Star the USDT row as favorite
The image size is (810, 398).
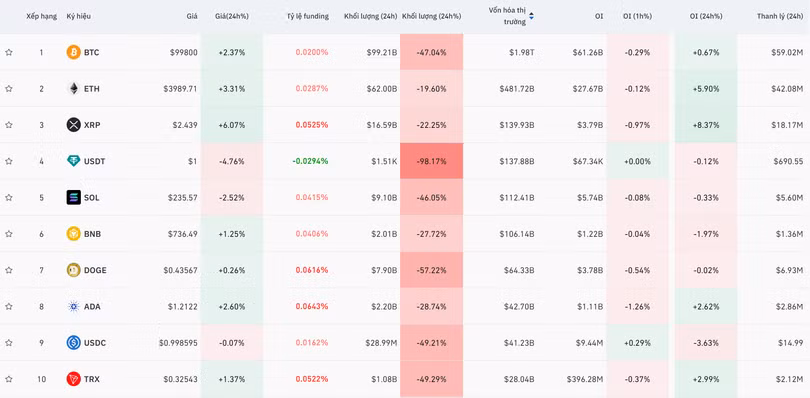(x=9, y=161)
